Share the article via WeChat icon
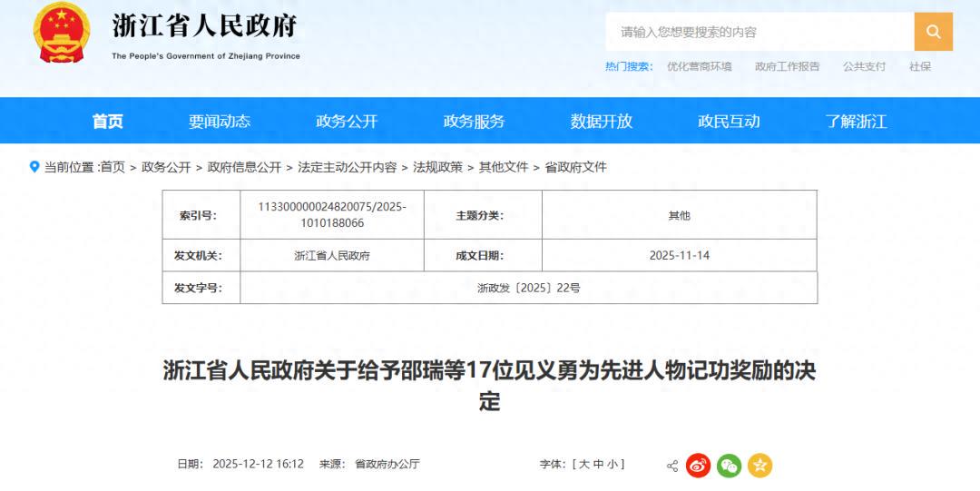The height and width of the screenshot is (491, 980). pyautogui.click(x=729, y=466)
